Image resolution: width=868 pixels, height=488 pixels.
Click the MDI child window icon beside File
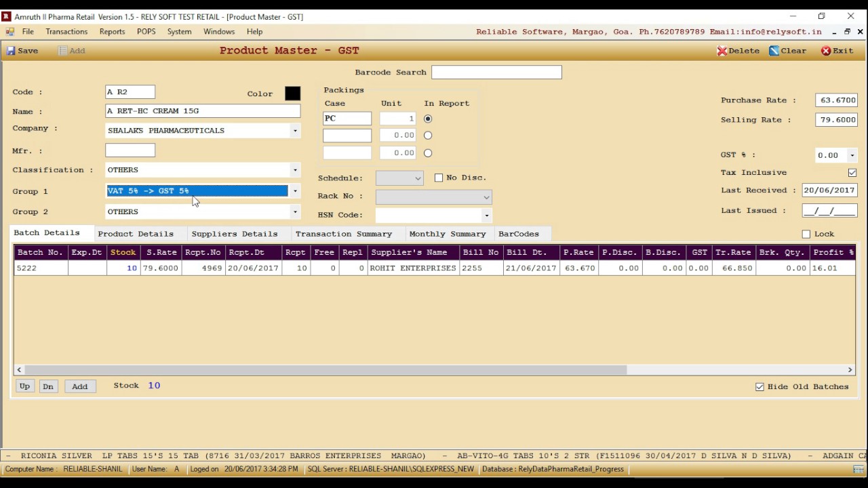[9, 32]
